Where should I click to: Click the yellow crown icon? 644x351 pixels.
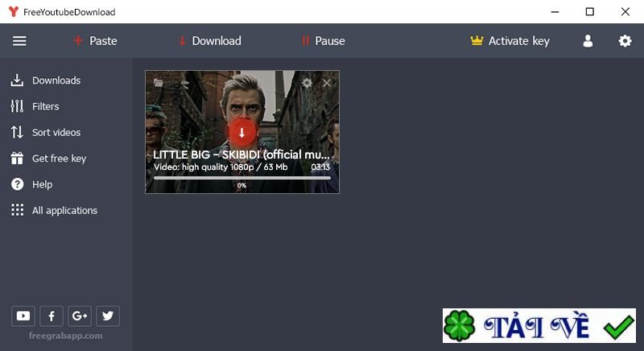[477, 40]
